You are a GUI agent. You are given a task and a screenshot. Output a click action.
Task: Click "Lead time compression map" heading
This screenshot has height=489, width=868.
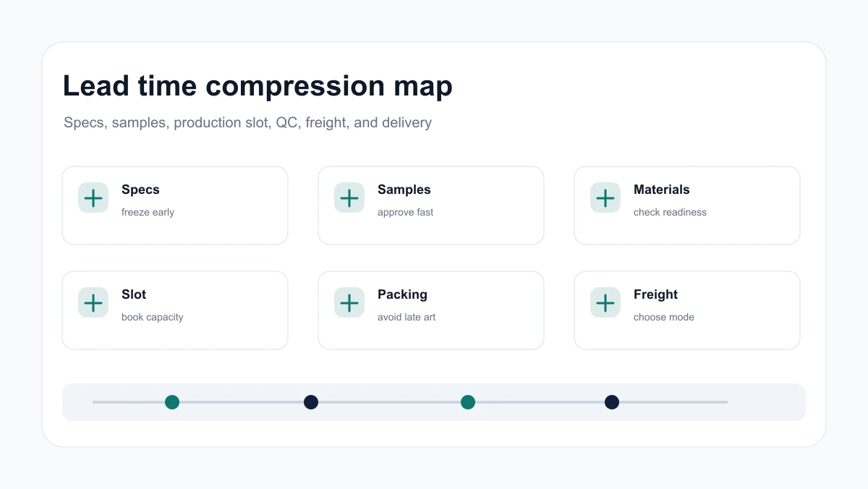pos(258,86)
